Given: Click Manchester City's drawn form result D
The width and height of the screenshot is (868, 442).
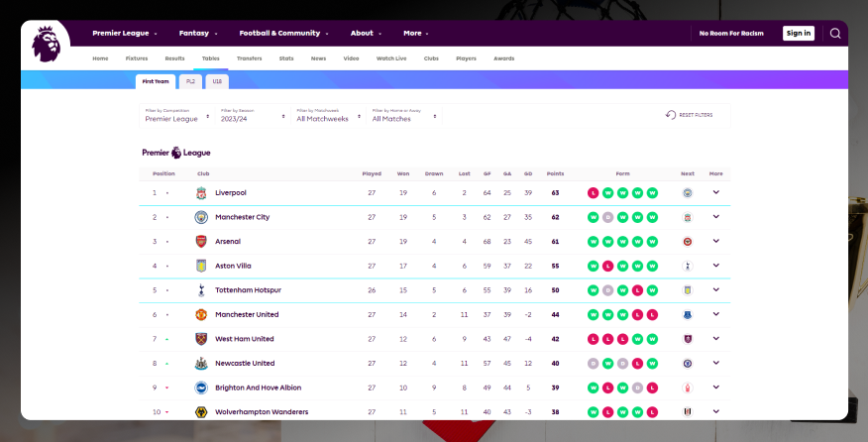Looking at the screenshot, I should pyautogui.click(x=607, y=217).
